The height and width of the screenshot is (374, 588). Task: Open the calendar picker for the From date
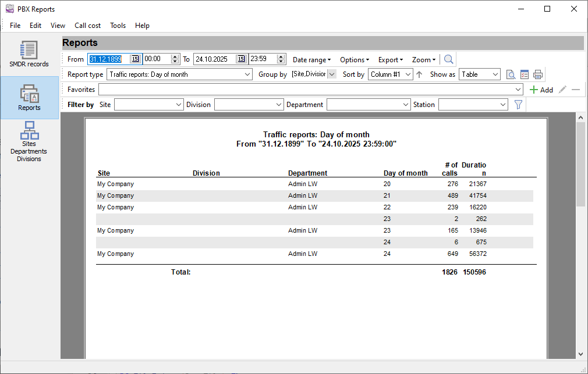point(136,59)
